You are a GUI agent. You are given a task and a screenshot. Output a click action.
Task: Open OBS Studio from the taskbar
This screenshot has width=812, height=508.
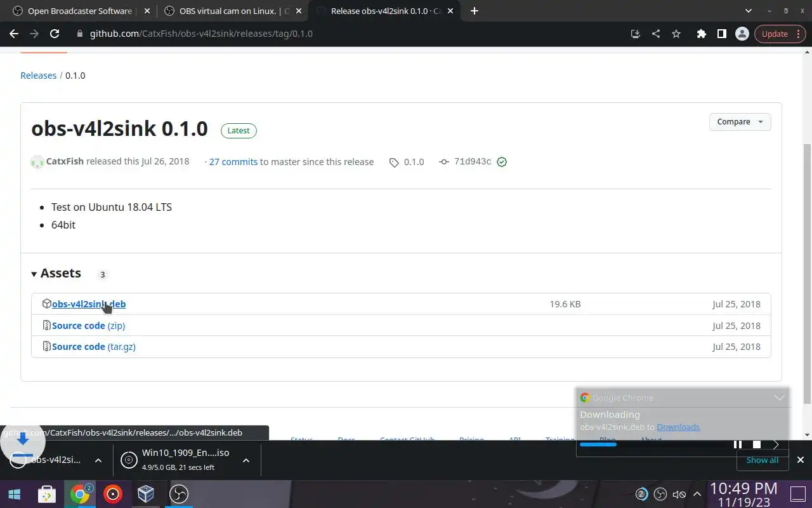[179, 494]
